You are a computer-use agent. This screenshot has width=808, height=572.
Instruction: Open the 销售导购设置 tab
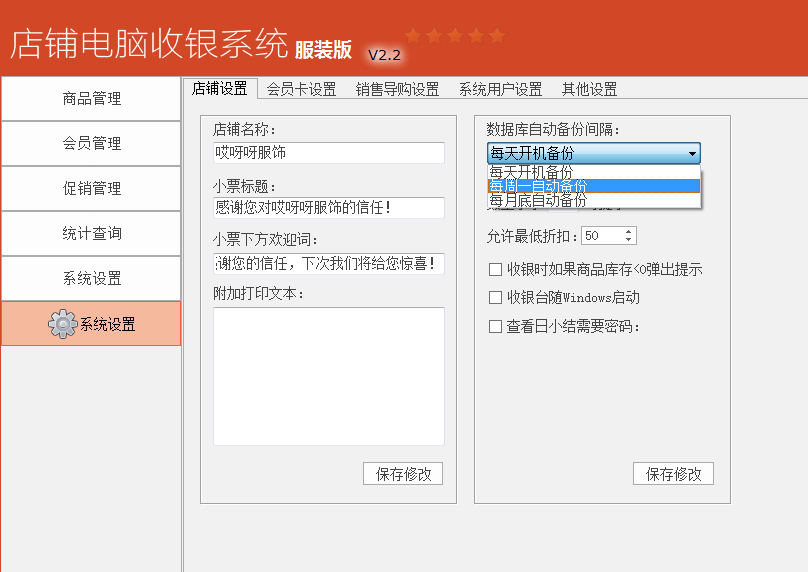pos(397,89)
